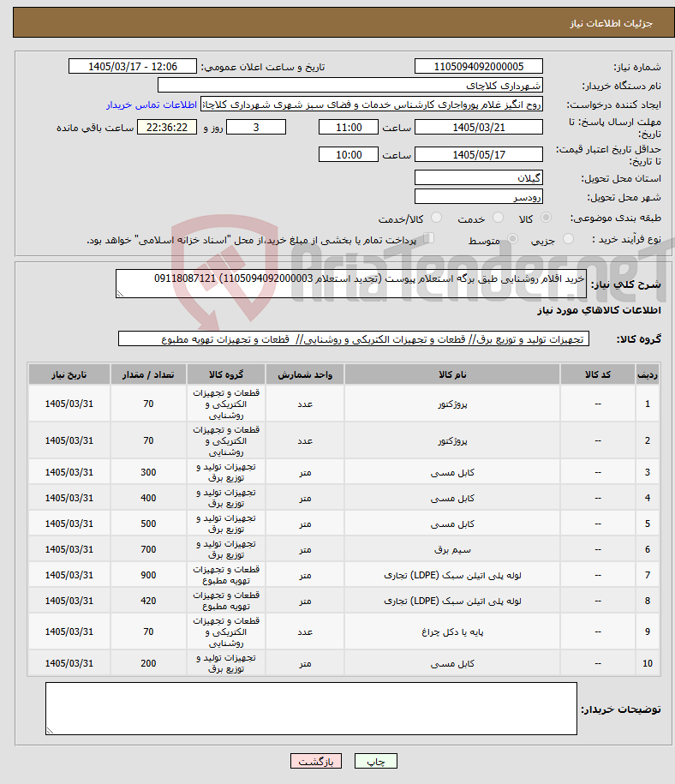Click the بازگشت back button
The width and height of the screenshot is (675, 784).
coord(315,761)
